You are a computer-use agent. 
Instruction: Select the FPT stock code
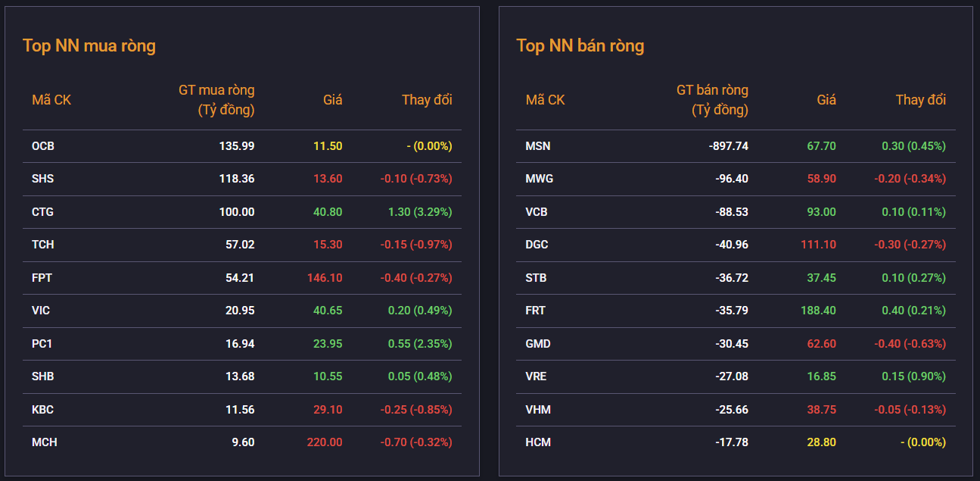[42, 278]
